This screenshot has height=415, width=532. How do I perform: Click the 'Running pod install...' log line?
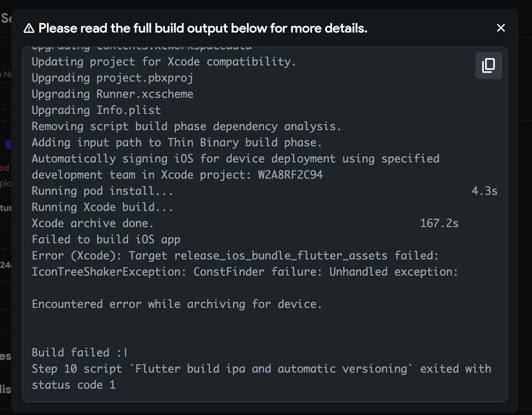[x=102, y=191]
